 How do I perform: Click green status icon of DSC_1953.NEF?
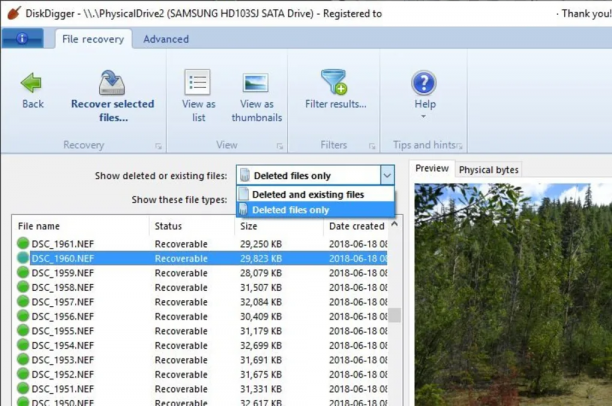[x=23, y=359]
